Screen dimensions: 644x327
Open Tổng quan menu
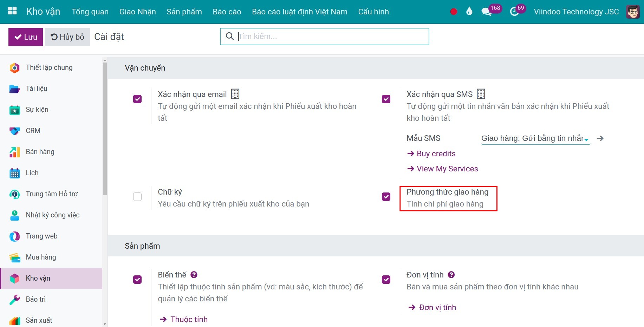[x=90, y=12]
